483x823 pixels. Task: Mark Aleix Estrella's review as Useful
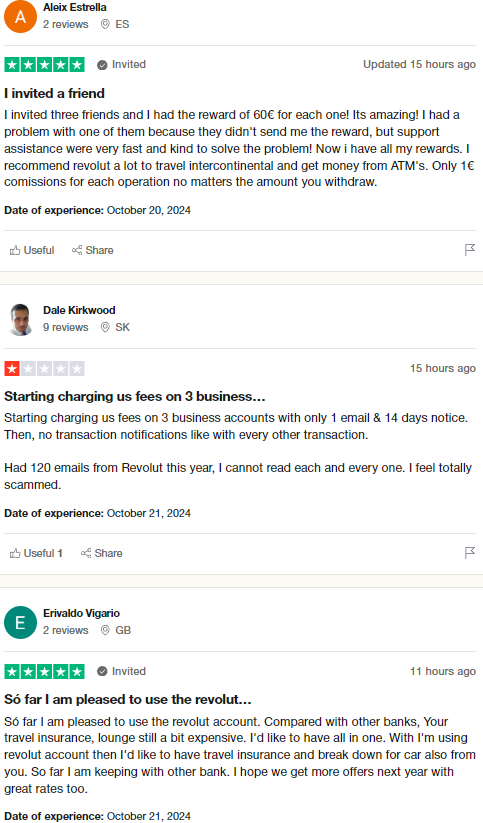[x=32, y=250]
